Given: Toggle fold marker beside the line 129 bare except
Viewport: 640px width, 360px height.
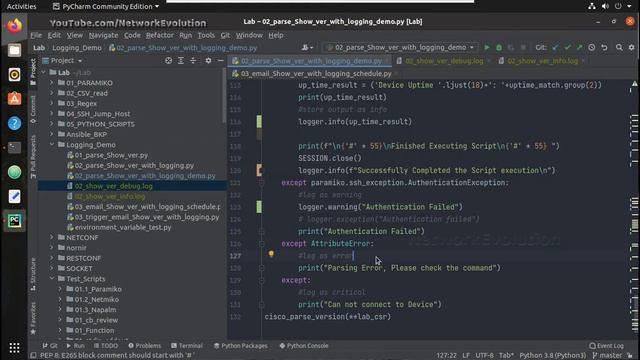Looking at the screenshot, I should (262, 280).
